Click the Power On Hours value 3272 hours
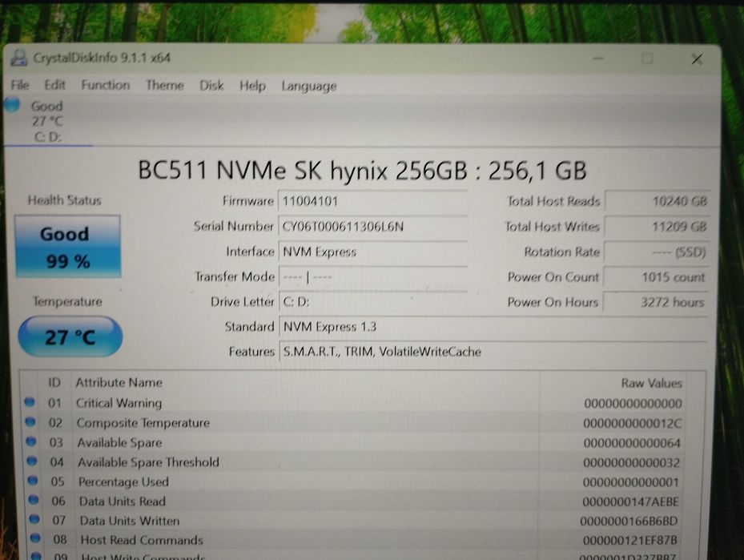The image size is (744, 560). (x=655, y=302)
